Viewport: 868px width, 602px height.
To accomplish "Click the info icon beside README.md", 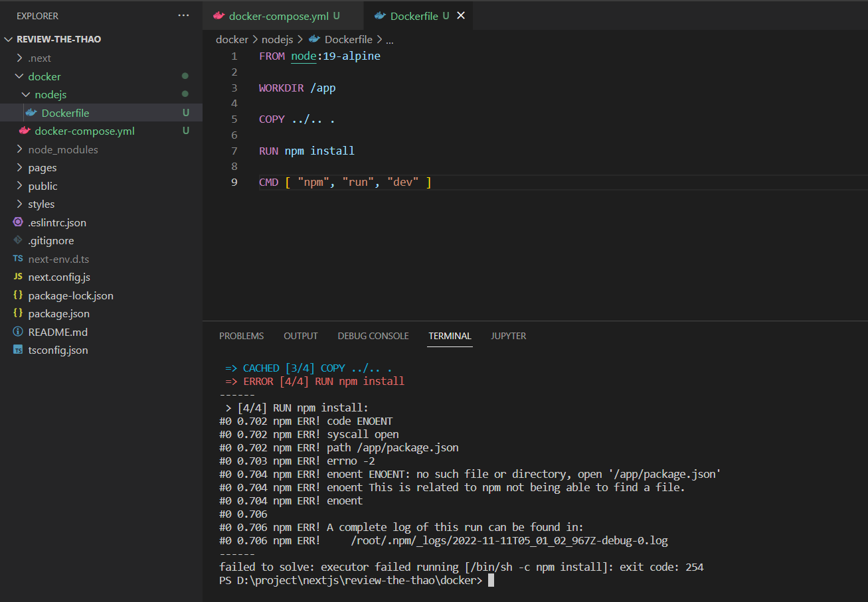I will point(18,332).
